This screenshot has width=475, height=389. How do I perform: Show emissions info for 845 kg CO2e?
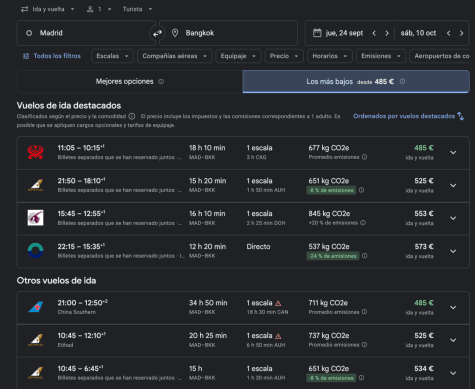point(363,223)
